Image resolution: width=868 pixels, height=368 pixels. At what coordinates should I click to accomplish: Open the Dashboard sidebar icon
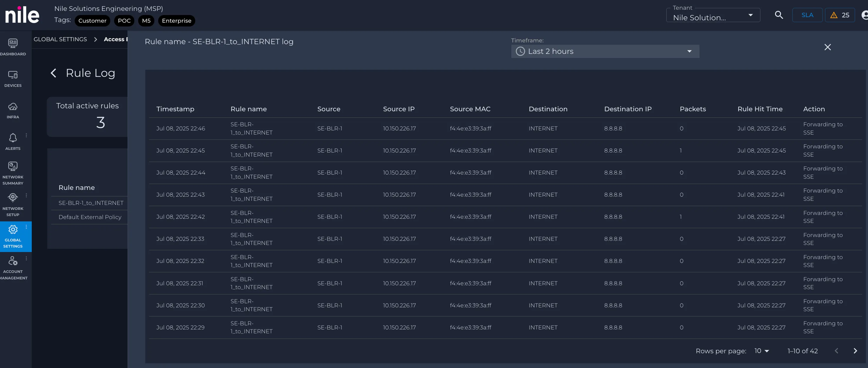[x=13, y=43]
